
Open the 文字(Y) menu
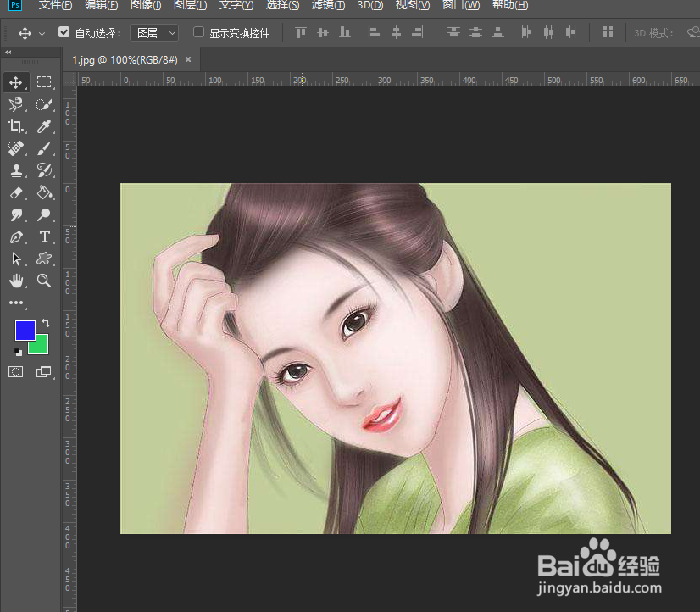236,5
